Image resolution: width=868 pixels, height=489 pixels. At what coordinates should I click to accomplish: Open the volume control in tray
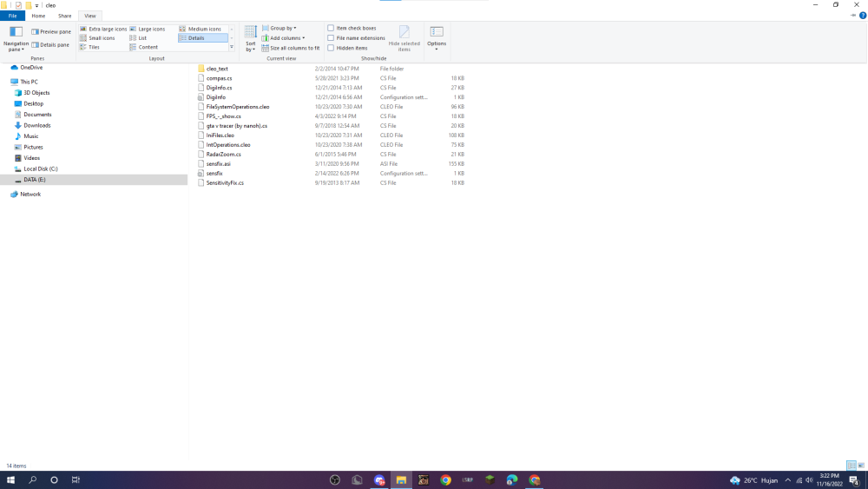809,480
